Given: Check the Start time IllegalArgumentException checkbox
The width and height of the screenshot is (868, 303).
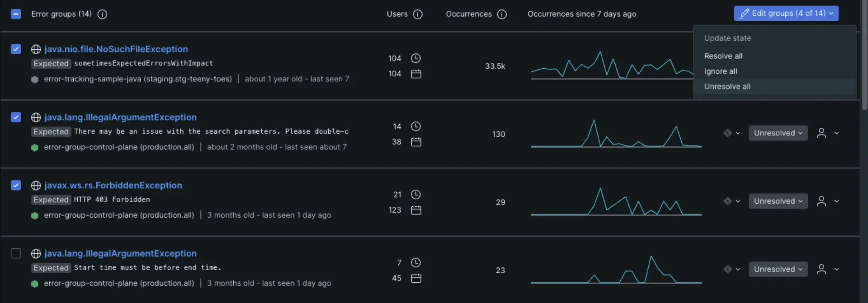Looking at the screenshot, I should click(x=16, y=253).
